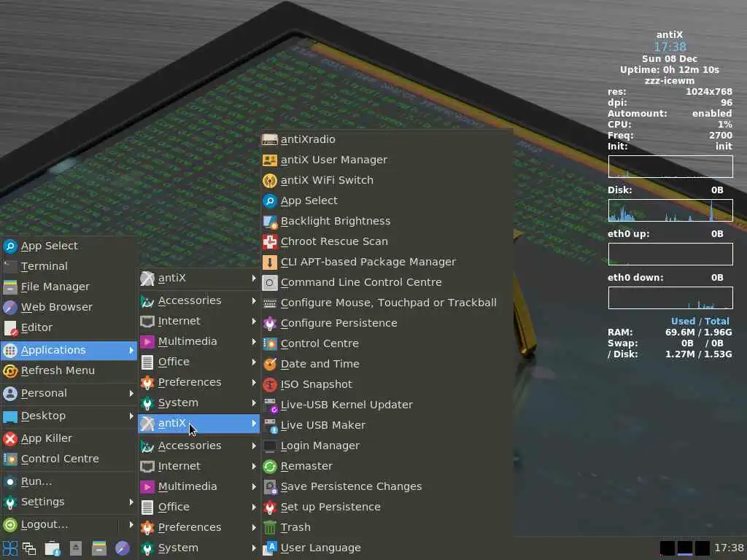Launch Web Browser from the main menu
This screenshot has height=560, width=747.
tap(69, 308)
